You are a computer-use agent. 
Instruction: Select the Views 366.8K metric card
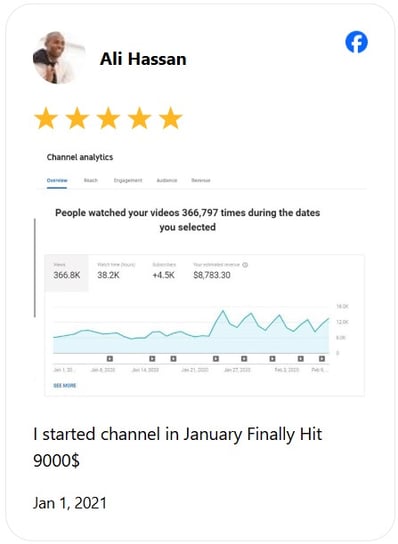click(x=66, y=273)
